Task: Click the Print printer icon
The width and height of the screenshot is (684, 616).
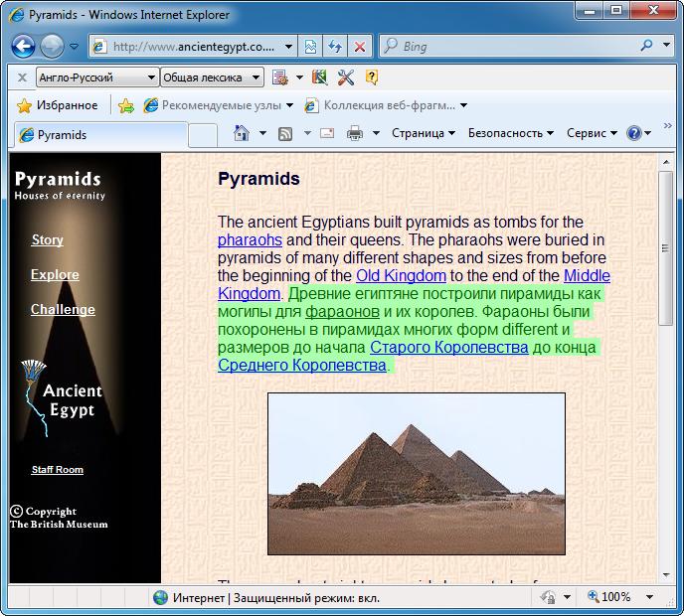Action: tap(355, 133)
